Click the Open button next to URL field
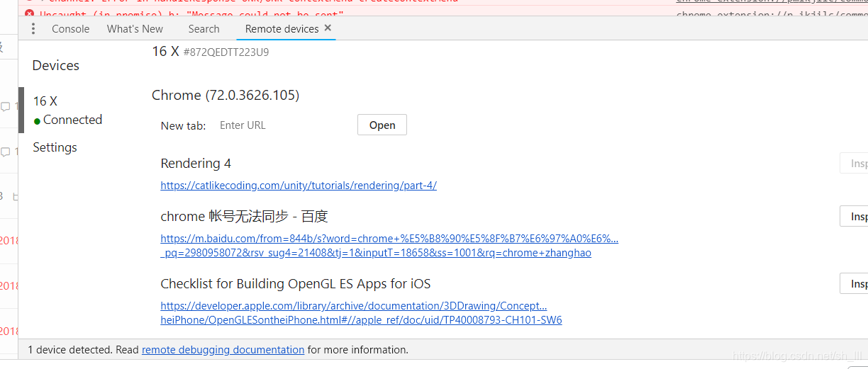Screen dimensions: 868x369 coord(382,125)
